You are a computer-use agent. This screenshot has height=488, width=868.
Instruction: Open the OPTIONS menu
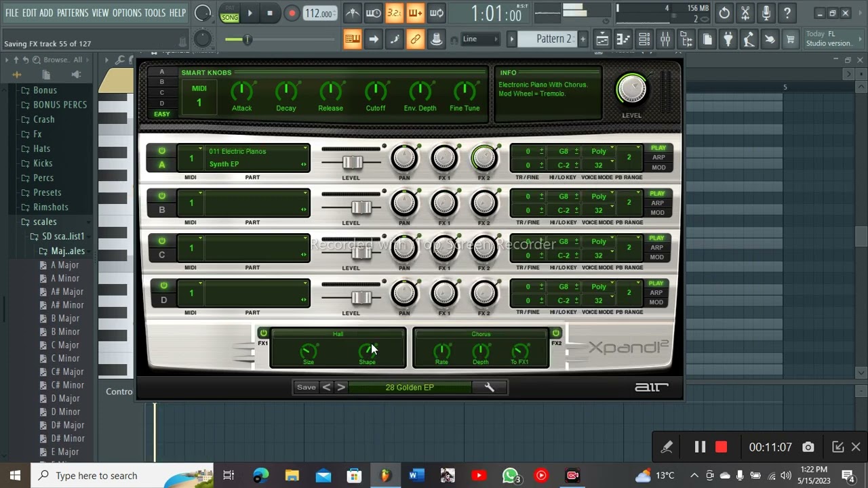[127, 13]
